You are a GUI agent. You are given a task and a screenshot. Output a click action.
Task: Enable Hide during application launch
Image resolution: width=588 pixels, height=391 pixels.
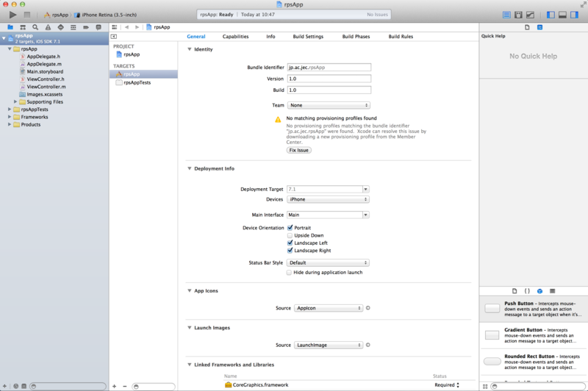coord(289,273)
